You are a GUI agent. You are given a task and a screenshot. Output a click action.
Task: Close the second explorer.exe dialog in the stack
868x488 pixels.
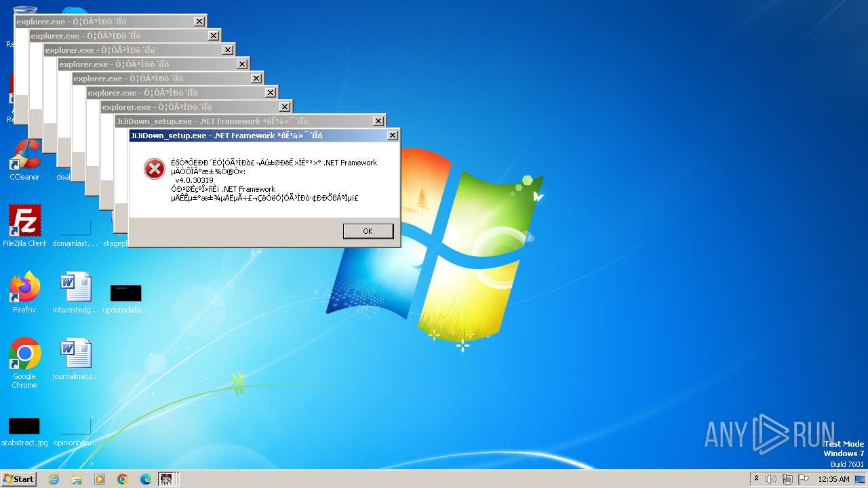(213, 36)
